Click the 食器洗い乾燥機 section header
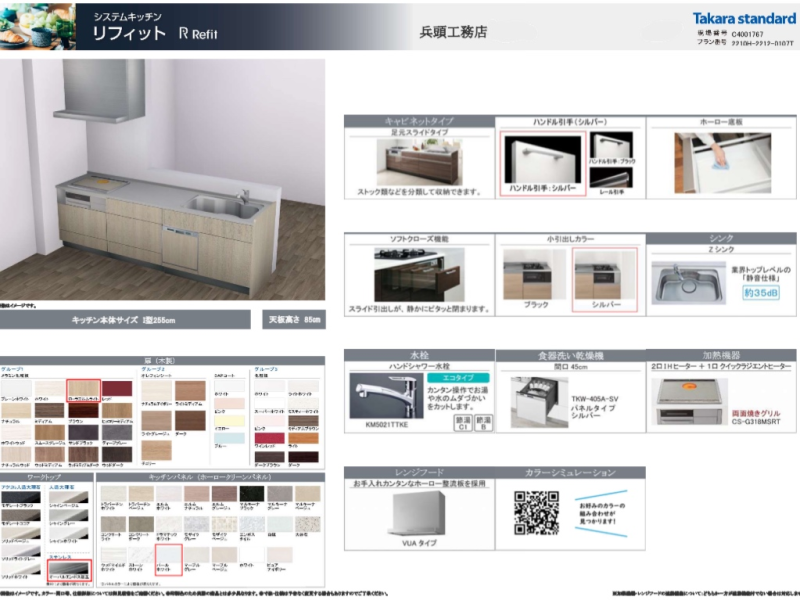800x600 pixels. pyautogui.click(x=570, y=356)
